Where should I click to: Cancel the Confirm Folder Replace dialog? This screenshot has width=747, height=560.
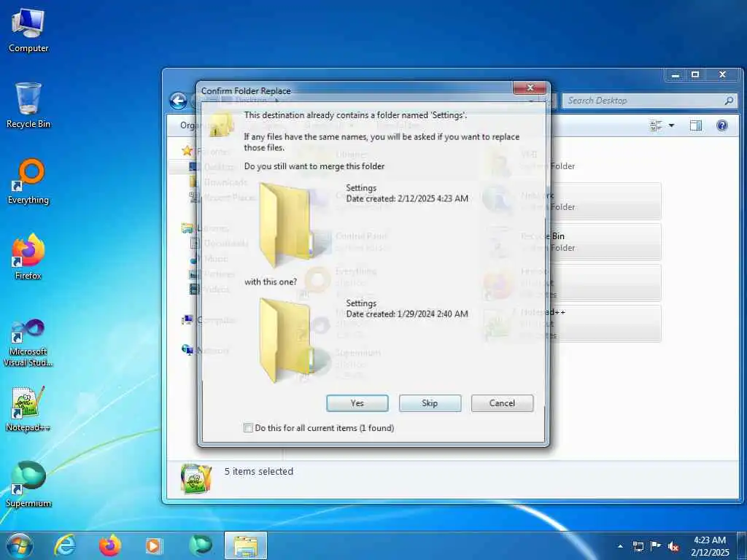pyautogui.click(x=502, y=403)
